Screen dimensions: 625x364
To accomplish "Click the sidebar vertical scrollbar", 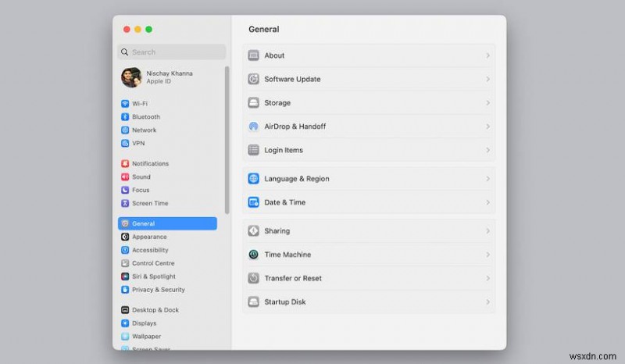I will (x=227, y=141).
